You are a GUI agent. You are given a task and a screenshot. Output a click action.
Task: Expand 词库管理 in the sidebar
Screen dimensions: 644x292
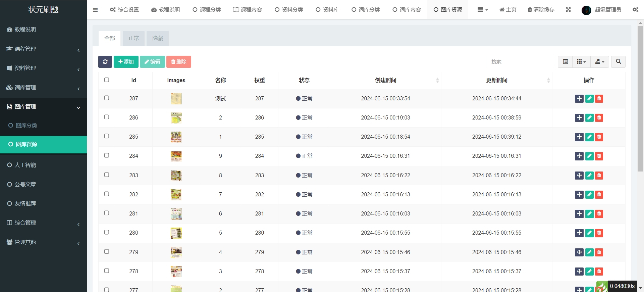pyautogui.click(x=43, y=88)
